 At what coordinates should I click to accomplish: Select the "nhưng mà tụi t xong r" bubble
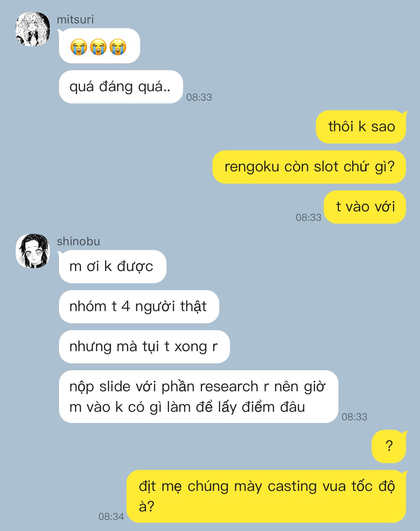(144, 347)
